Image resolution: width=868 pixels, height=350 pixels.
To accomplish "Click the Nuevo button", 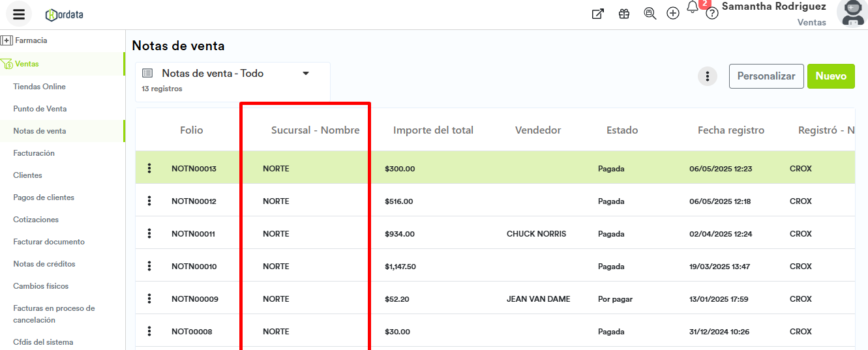I will [830, 76].
